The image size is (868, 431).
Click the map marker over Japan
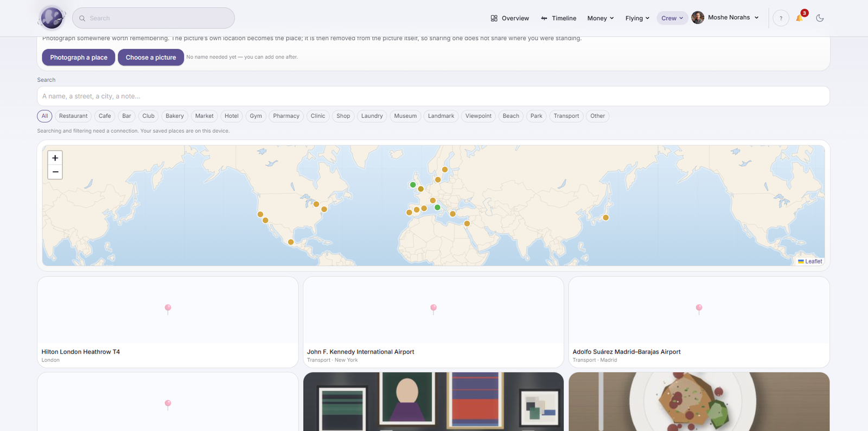[605, 218]
